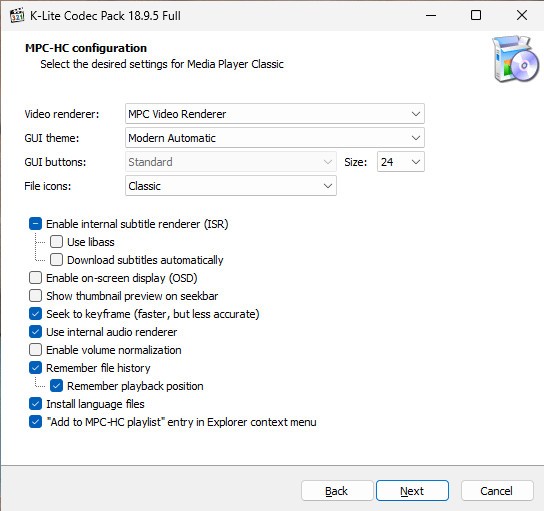Enable volume normalization checkbox
This screenshot has width=544, height=511.
pyautogui.click(x=35, y=350)
